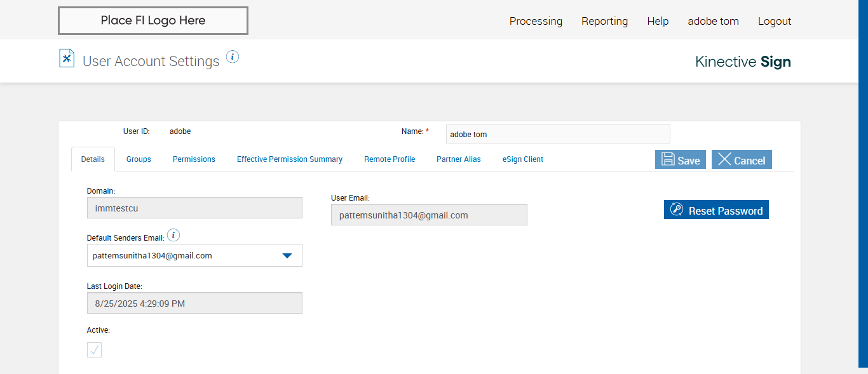The height and width of the screenshot is (374, 868).
Task: Expand the Default Senders Email dropdown
Action: (x=287, y=255)
